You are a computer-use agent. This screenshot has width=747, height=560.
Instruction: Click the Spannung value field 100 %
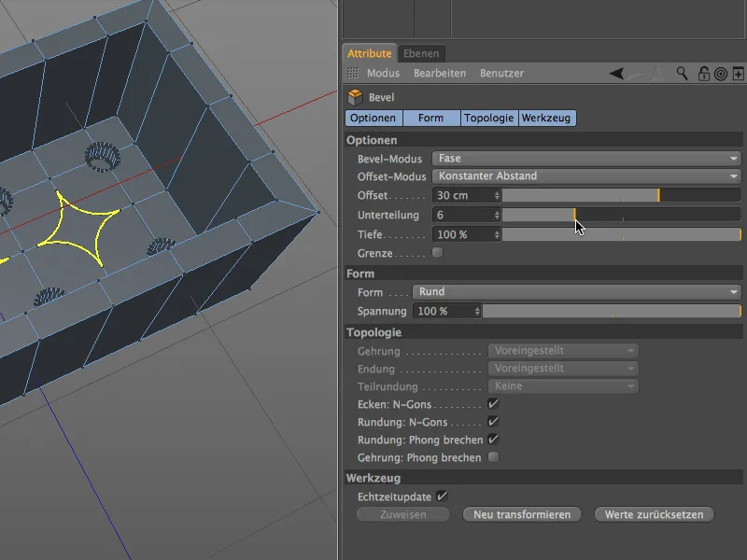pos(443,312)
